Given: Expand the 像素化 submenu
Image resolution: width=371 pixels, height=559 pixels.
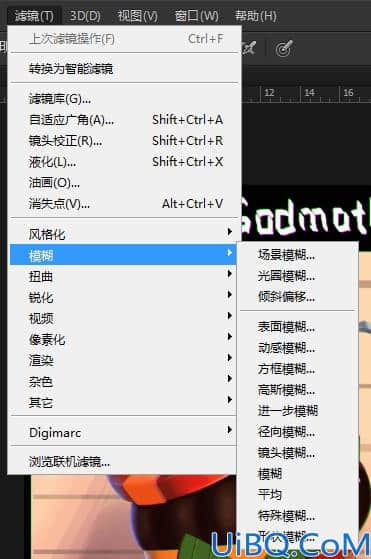Looking at the screenshot, I should (123, 339).
